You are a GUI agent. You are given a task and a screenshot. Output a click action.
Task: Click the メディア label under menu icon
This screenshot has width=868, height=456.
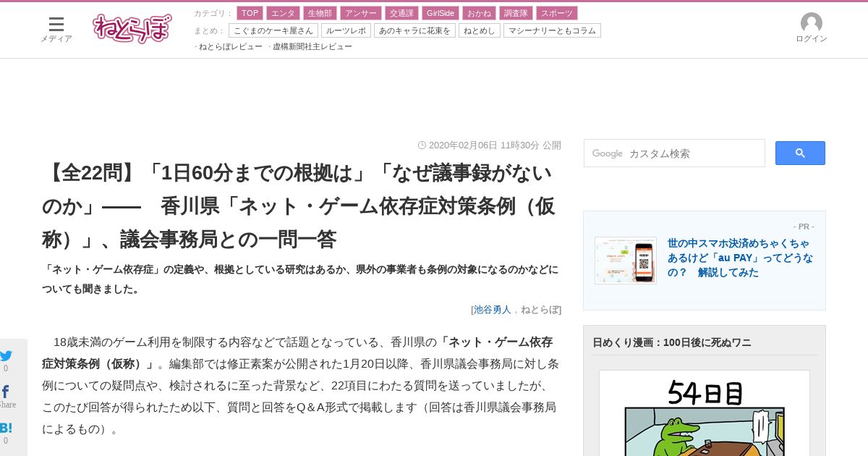tap(56, 39)
